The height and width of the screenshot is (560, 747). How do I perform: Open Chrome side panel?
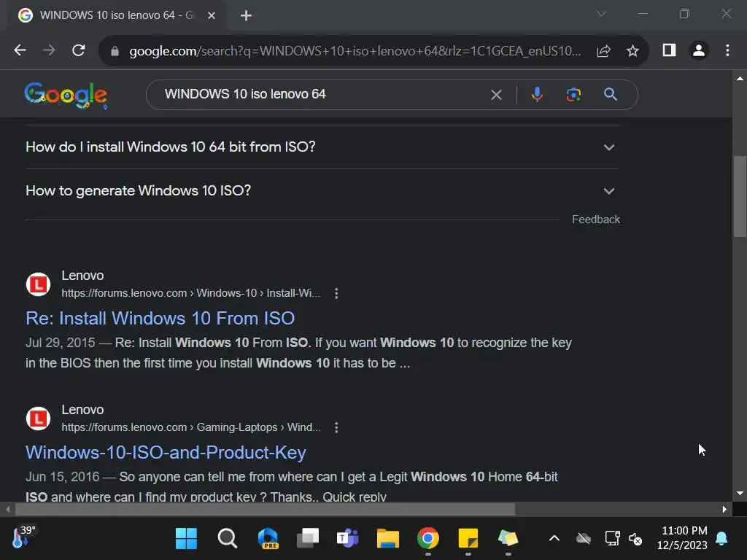pos(670,50)
